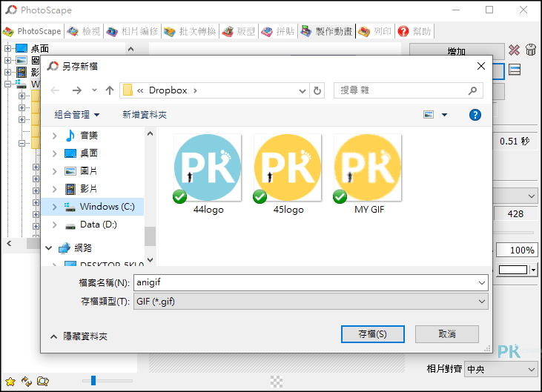Viewport: 542px width, 392px height.
Task: Open the PhotoScape home tab
Action: click(32, 31)
